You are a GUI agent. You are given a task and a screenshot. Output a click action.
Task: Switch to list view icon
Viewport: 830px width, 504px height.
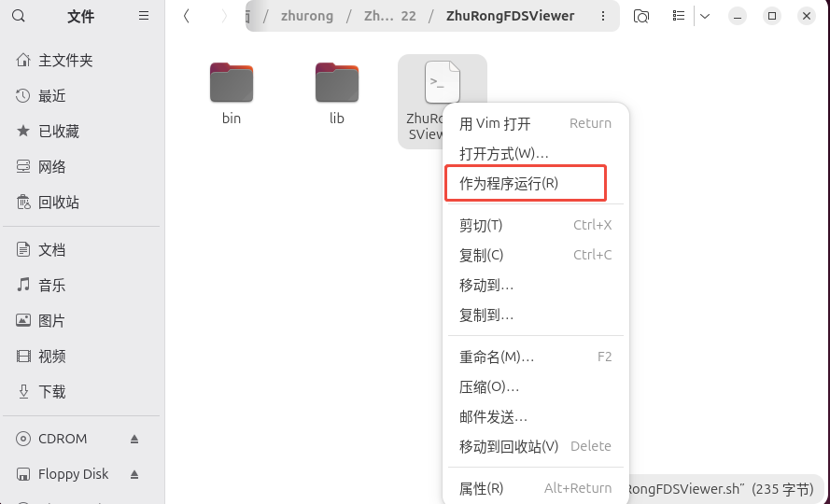[x=679, y=16]
